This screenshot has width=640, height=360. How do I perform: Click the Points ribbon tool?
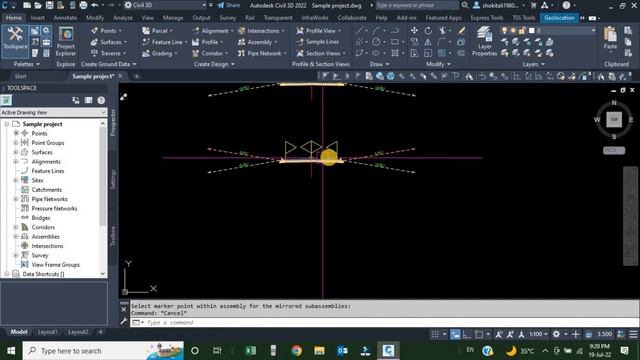[x=106, y=31]
